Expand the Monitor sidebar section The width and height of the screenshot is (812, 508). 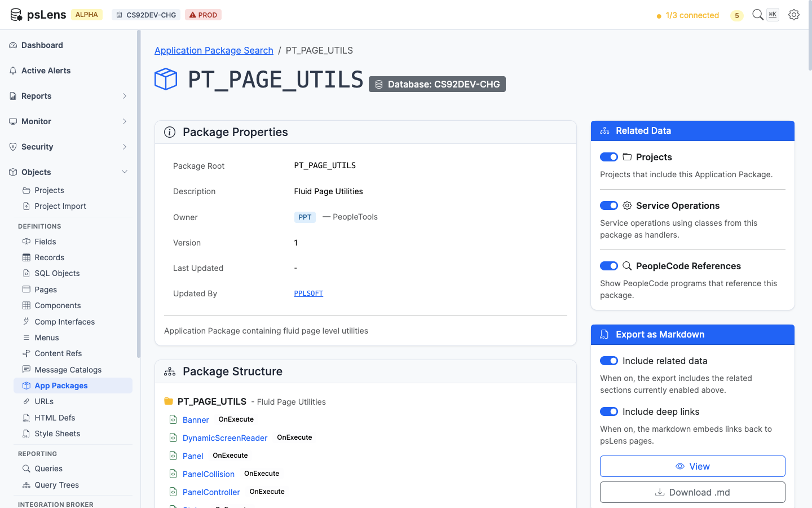click(x=125, y=121)
